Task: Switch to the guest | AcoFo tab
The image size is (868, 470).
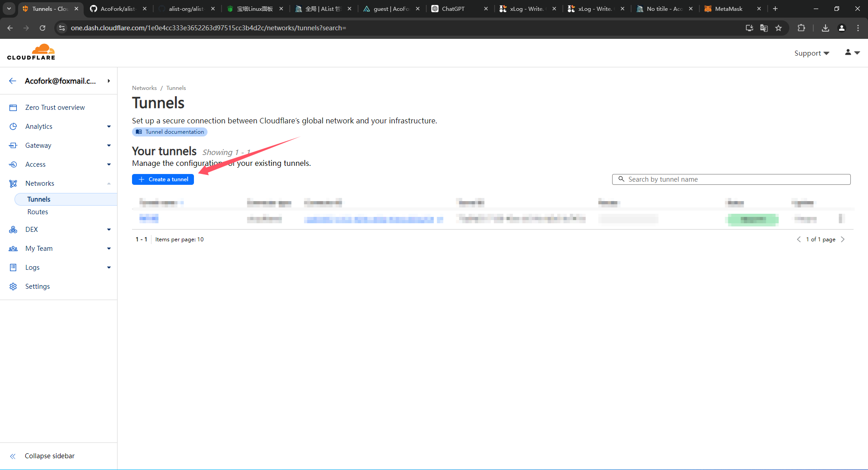Action: pos(392,9)
